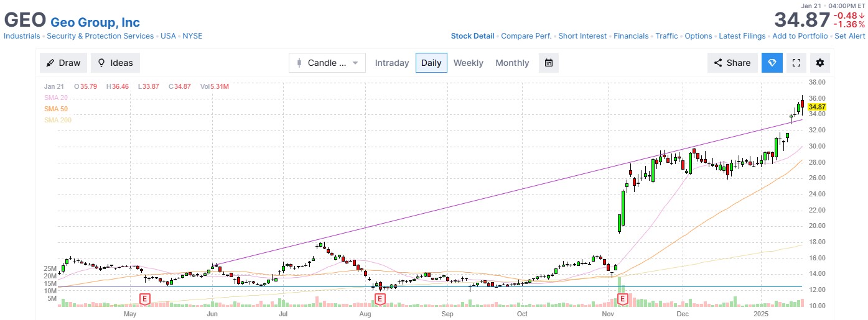Switch to Intraday timeframe
Image resolution: width=868 pixels, height=320 pixels.
click(392, 63)
